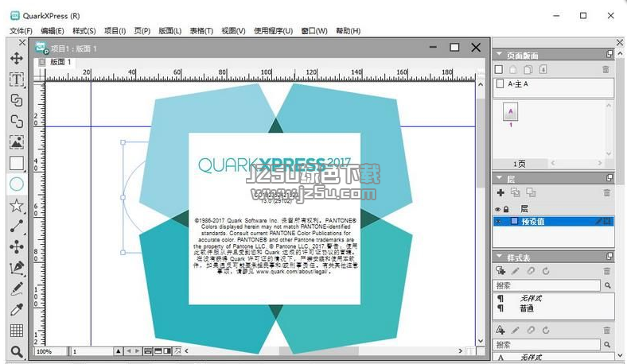Delete layer using Layers panel trash icon
This screenshot has width=627, height=364.
pos(606,192)
